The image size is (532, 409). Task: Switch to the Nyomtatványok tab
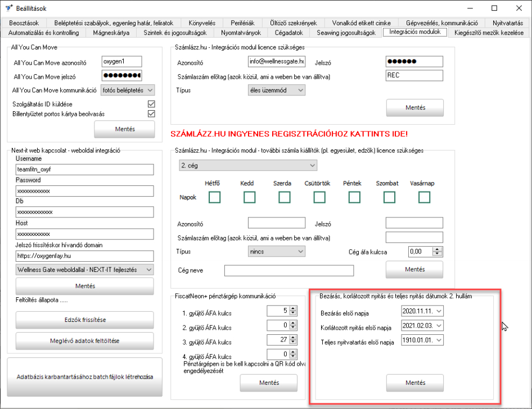pos(241,33)
